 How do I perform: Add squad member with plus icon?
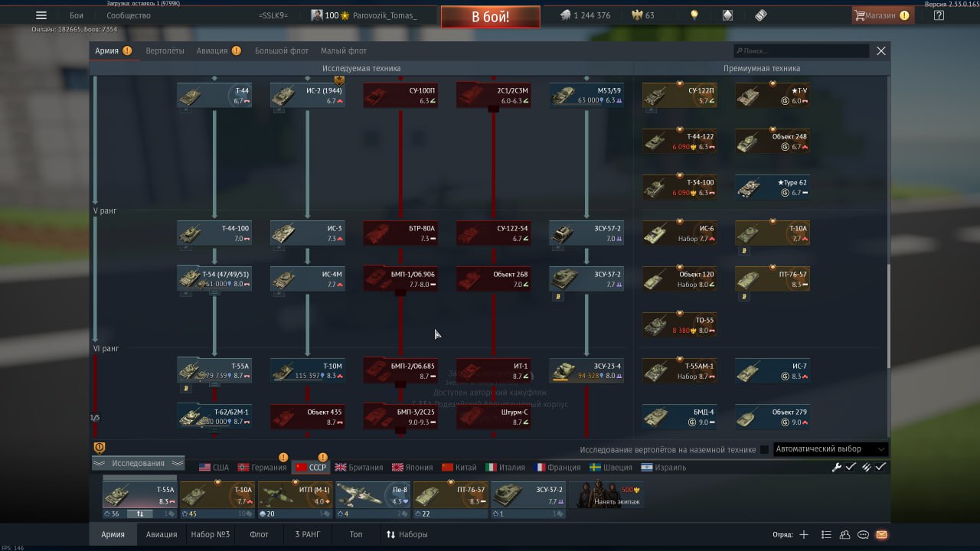click(804, 534)
